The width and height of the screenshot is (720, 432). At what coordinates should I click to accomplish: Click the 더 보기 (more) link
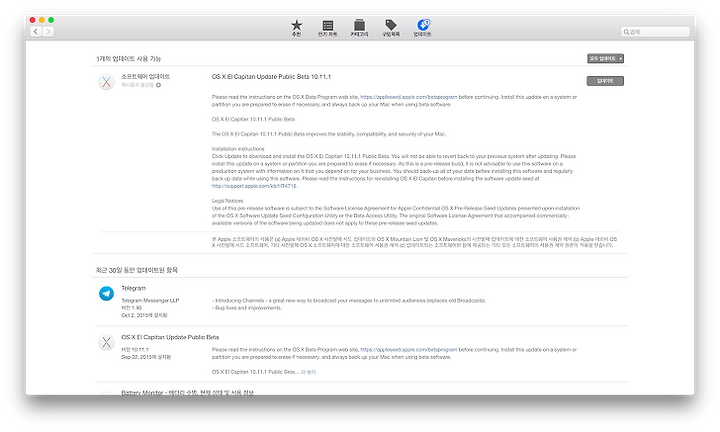click(x=309, y=372)
